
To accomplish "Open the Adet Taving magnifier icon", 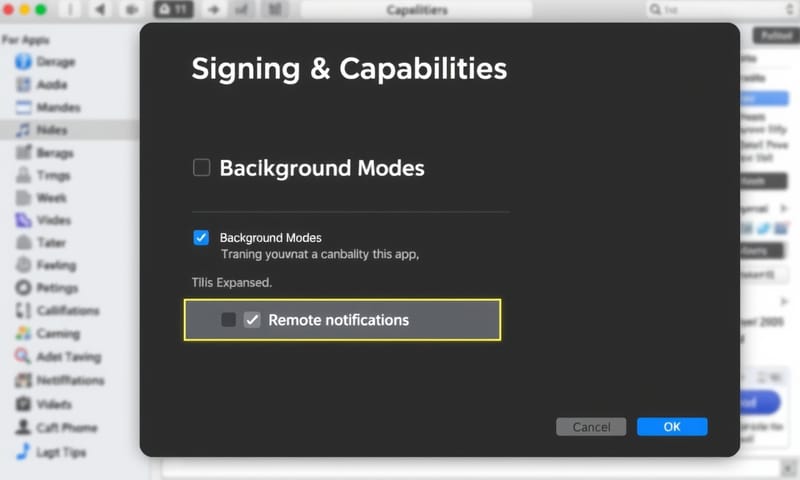I will coord(22,356).
